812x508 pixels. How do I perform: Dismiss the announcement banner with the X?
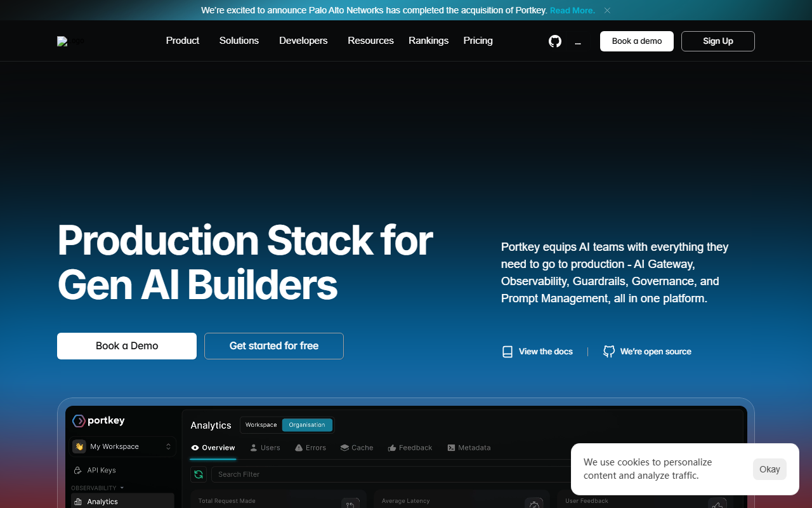click(x=607, y=10)
